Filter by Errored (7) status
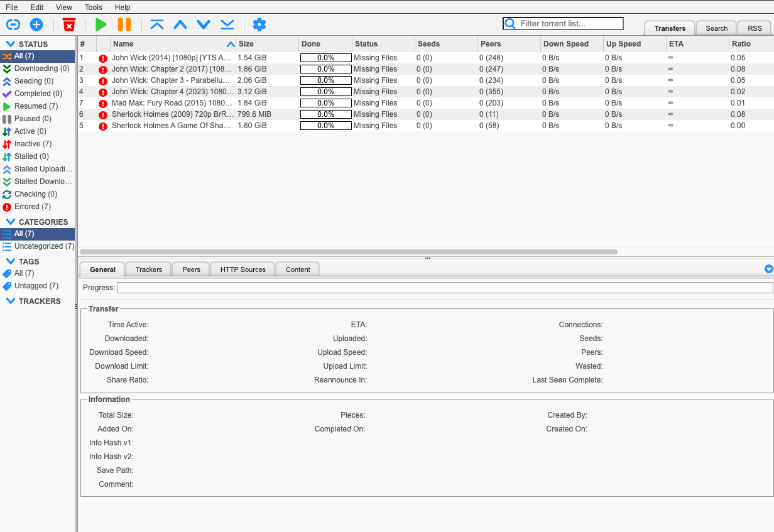The height and width of the screenshot is (532, 774). coord(38,207)
